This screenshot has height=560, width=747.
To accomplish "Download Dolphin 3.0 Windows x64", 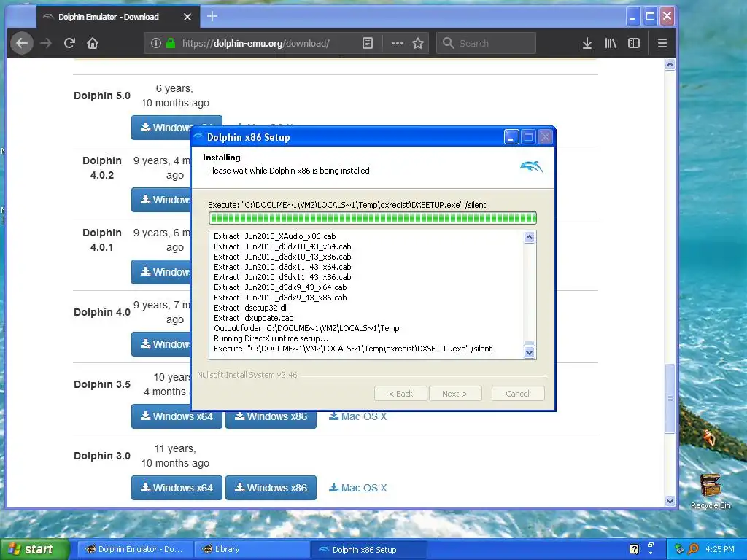I will coord(177,488).
